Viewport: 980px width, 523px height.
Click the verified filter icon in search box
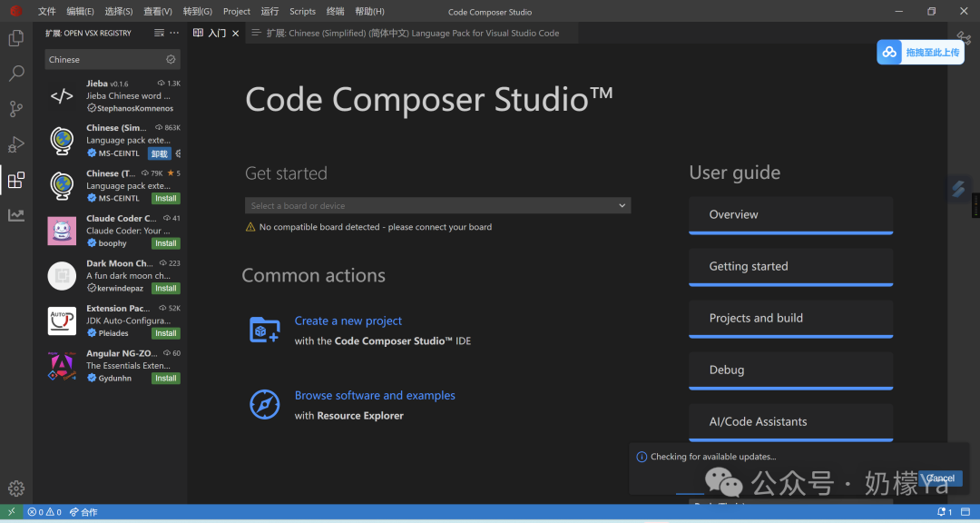point(171,59)
